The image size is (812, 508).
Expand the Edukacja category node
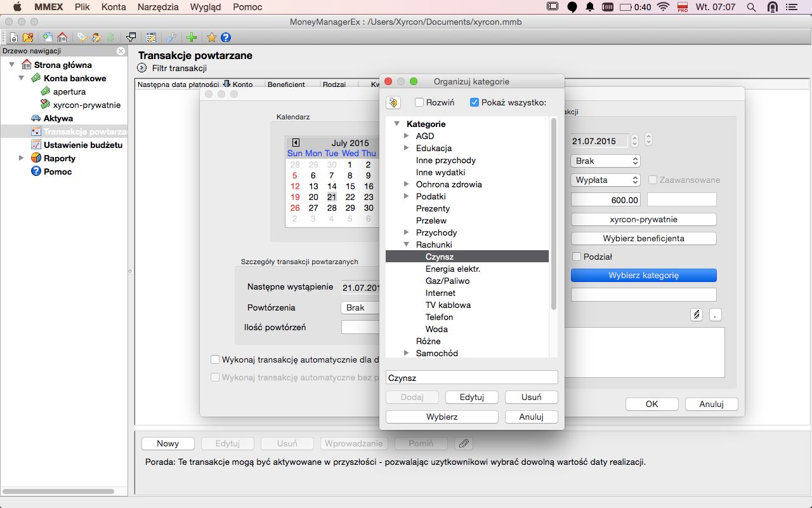[407, 148]
